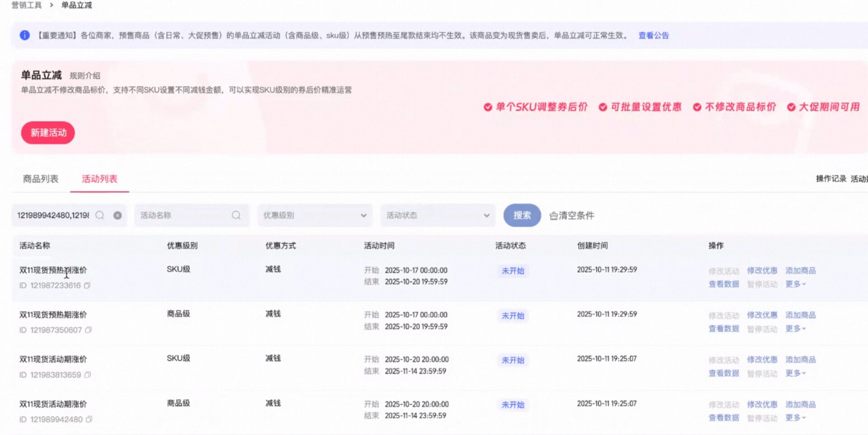
Task: Copy activity ID 121987233616
Action: pyautogui.click(x=87, y=285)
